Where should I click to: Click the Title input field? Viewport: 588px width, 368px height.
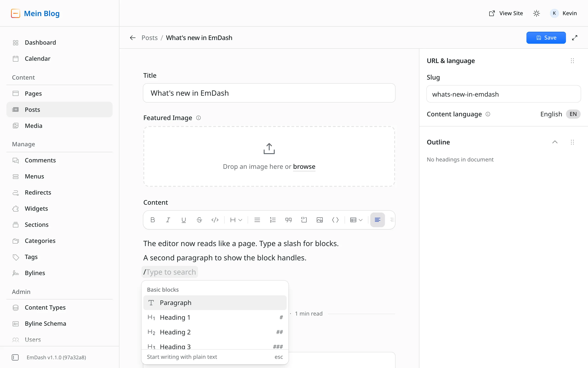tap(269, 93)
